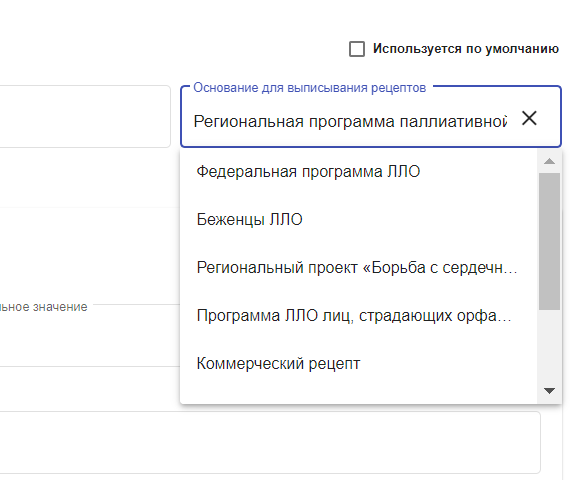This screenshot has height=480, width=570.
Task: Select 'Программа ЛЛО лиц, страдающих орфа…' item
Action: coord(359,315)
